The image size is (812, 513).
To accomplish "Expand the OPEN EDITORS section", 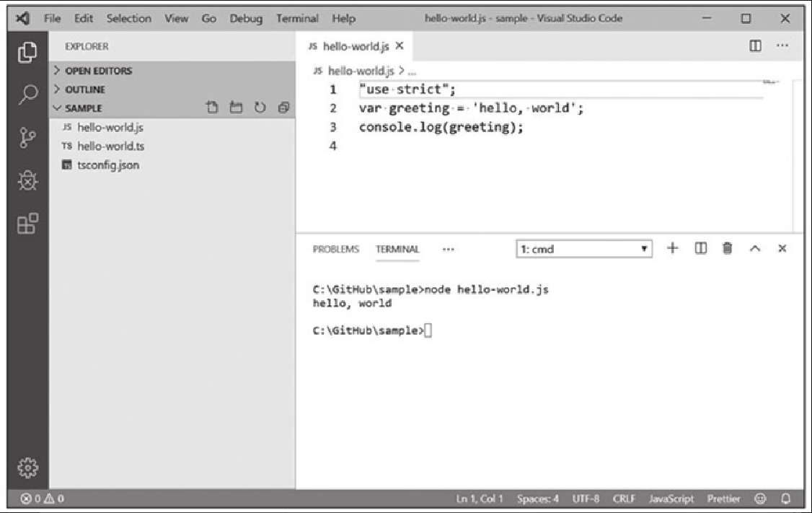I will (x=93, y=71).
